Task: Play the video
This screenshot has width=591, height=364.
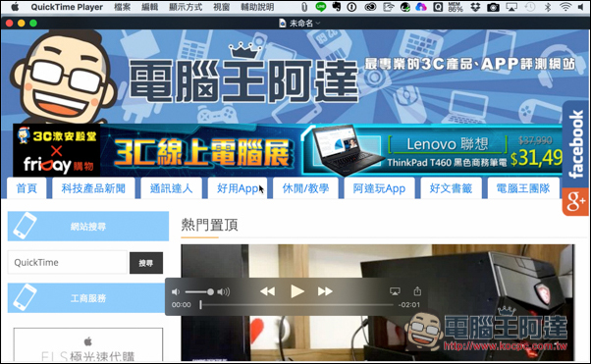Action: point(297,291)
